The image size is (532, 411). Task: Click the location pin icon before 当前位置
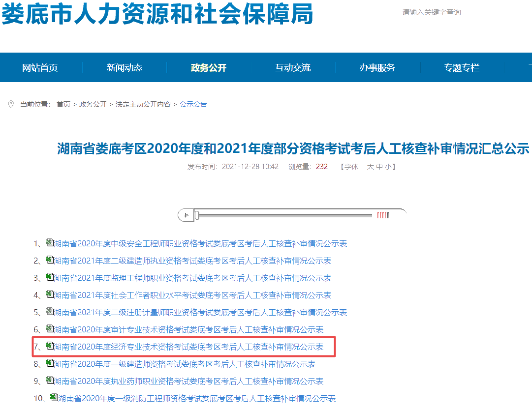(11, 104)
